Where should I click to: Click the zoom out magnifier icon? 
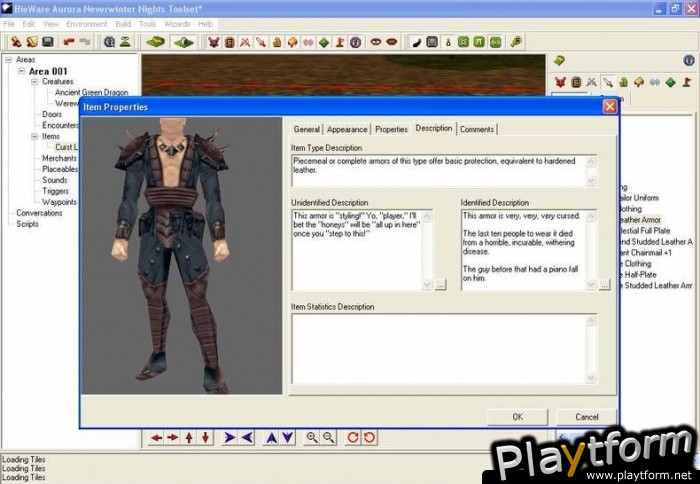[328, 438]
